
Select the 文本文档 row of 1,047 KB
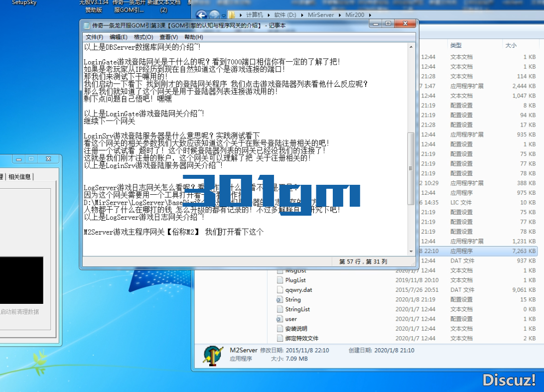(479, 96)
